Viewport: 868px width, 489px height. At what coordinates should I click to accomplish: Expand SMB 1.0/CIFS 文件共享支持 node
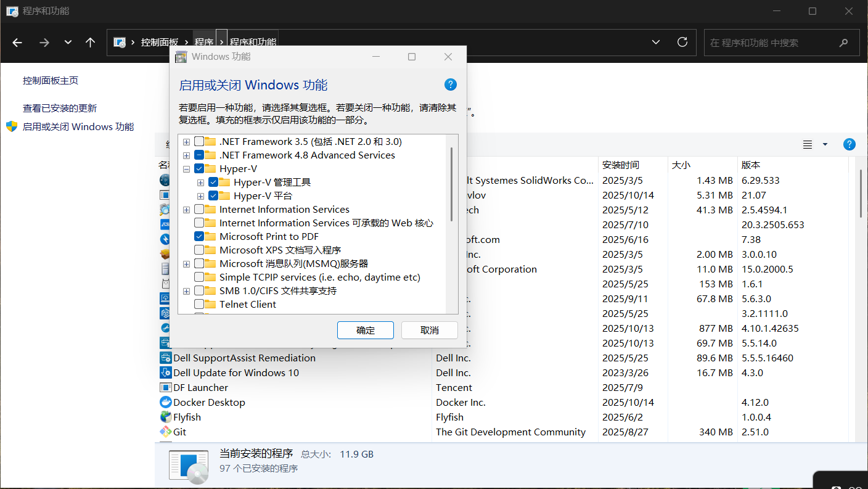186,290
